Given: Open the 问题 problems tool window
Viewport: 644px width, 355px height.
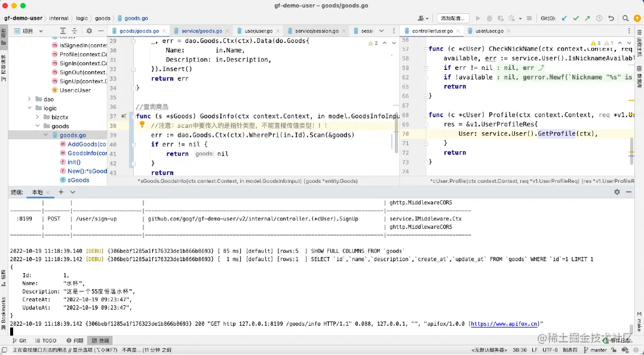Looking at the screenshot, I should click(x=75, y=341).
